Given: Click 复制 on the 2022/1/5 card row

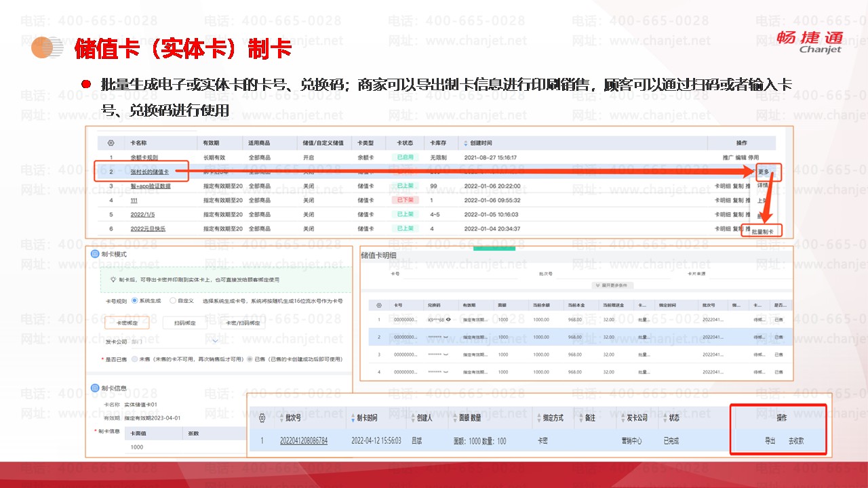Looking at the screenshot, I should [x=738, y=214].
